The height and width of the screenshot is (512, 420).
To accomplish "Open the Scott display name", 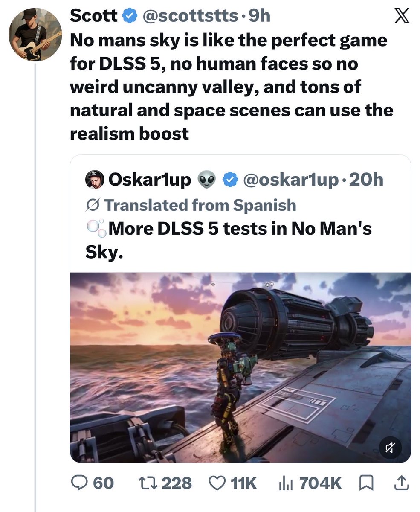I will [x=94, y=16].
